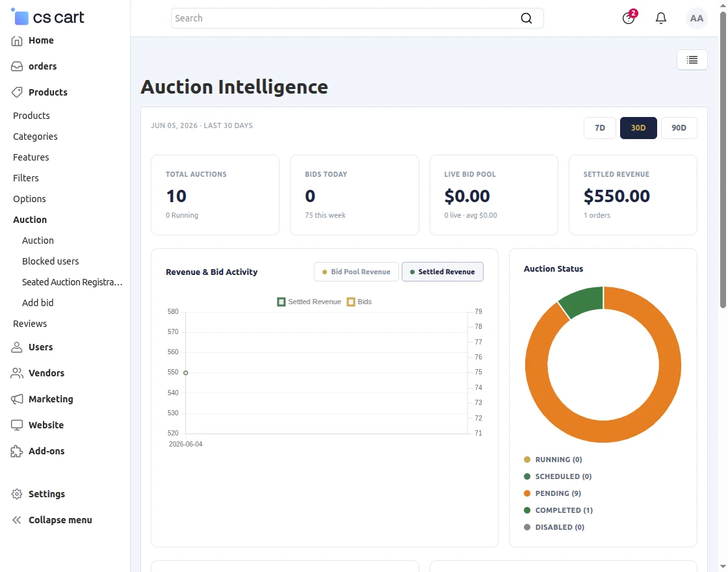Click the Bids Today stat card

click(354, 195)
